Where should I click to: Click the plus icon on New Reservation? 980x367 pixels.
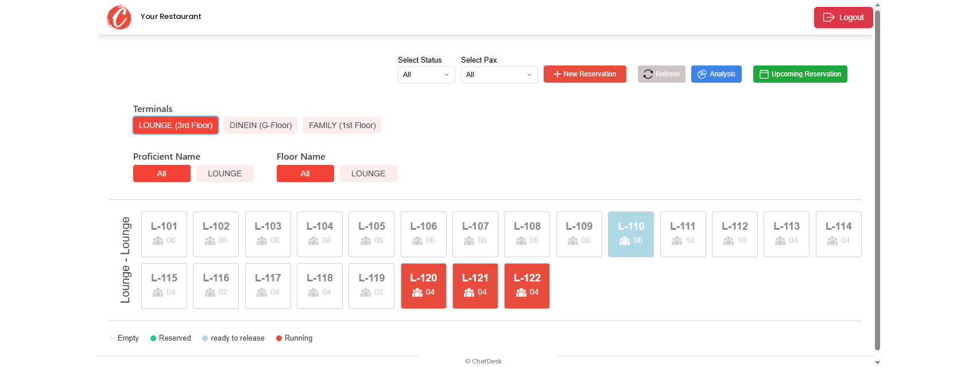tap(557, 74)
